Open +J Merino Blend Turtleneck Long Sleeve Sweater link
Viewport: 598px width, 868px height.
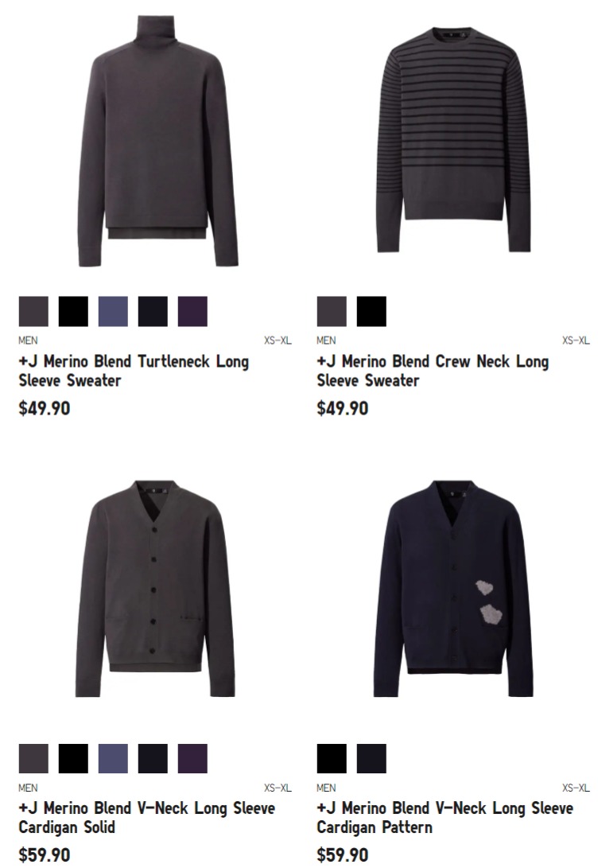[x=134, y=371]
